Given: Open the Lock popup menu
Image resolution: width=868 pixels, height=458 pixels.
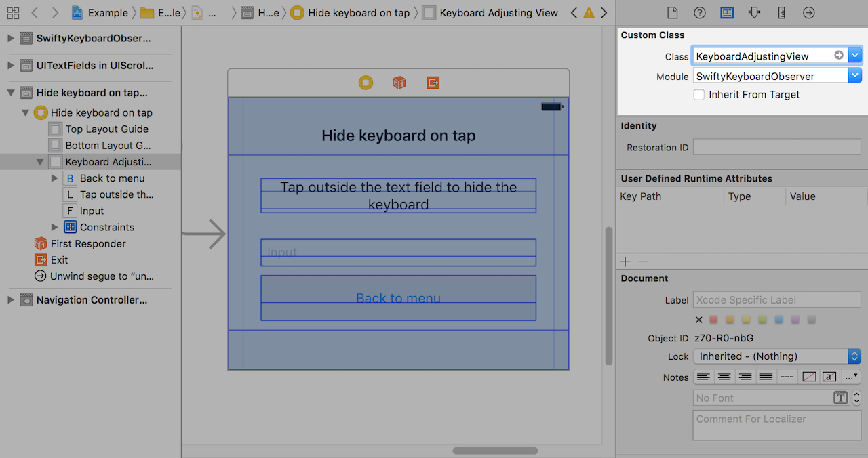Looking at the screenshot, I should pyautogui.click(x=777, y=356).
